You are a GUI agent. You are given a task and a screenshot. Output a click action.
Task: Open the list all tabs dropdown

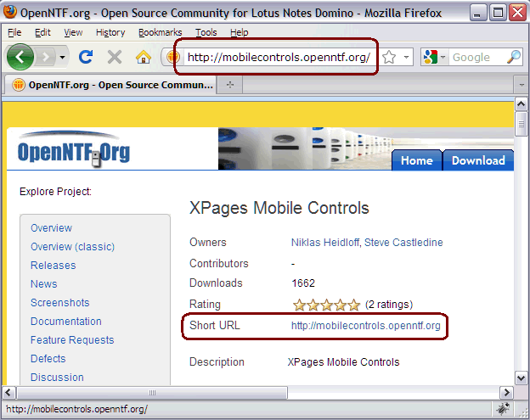tap(522, 85)
